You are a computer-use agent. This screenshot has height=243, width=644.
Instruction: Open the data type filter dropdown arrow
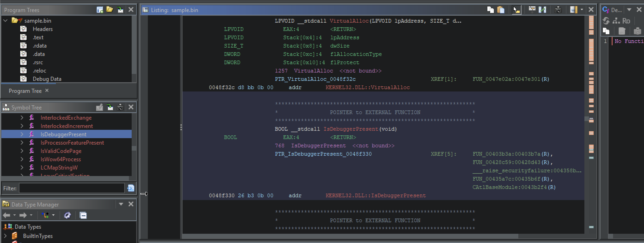tap(53, 215)
